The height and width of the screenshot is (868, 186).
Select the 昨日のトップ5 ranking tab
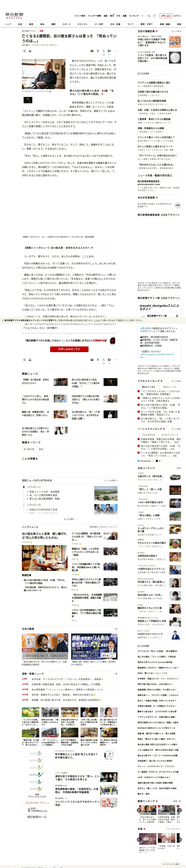(x=170, y=387)
